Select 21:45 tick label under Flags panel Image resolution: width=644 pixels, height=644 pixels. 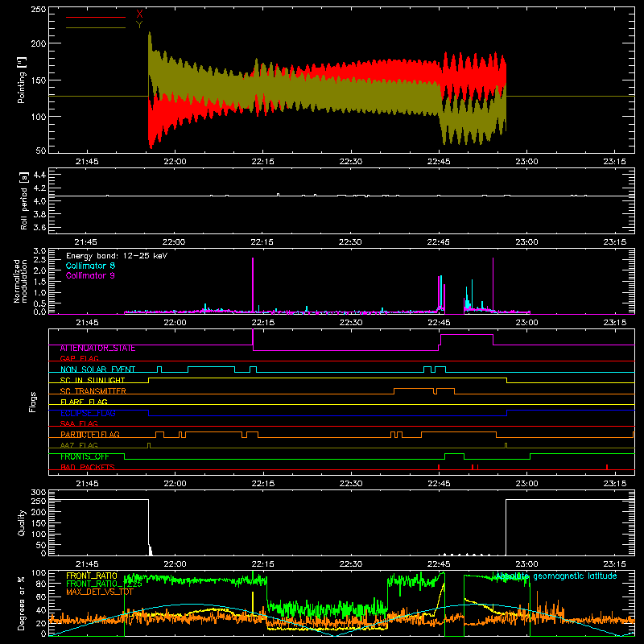(x=87, y=484)
